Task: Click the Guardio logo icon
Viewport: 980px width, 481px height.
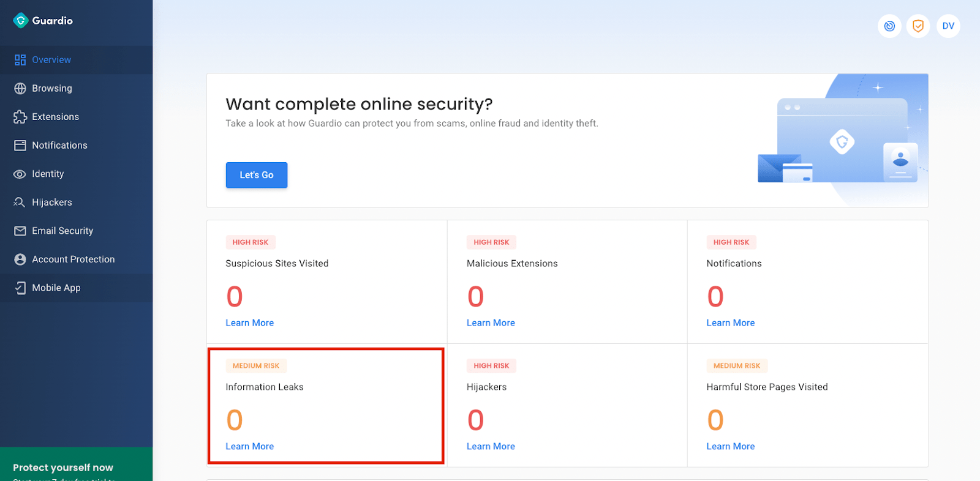Action: (20, 21)
